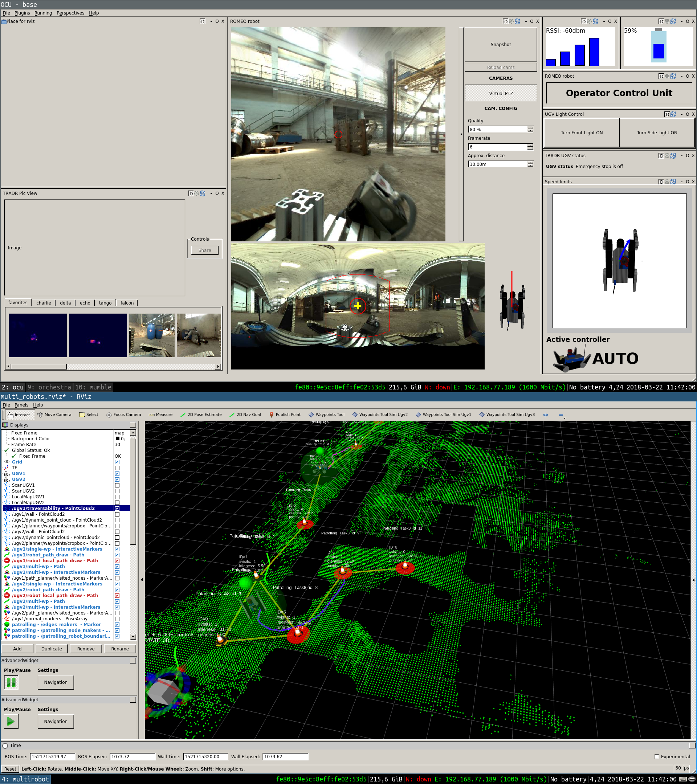Select the Publish Point tool

285,415
